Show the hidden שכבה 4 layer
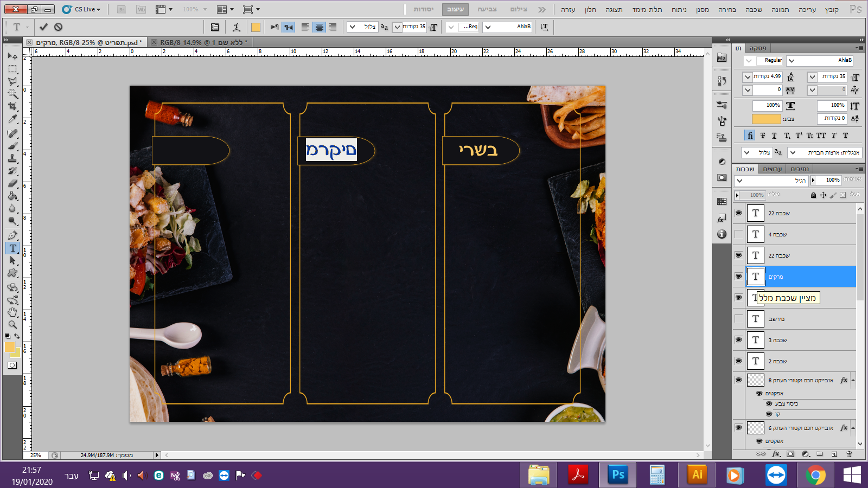This screenshot has width=868, height=488. [x=738, y=234]
